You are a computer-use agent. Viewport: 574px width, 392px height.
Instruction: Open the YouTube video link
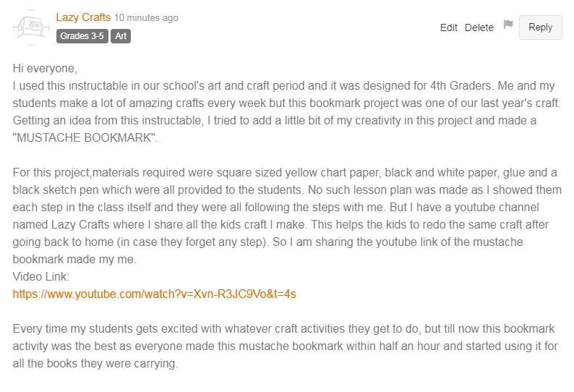(x=154, y=294)
